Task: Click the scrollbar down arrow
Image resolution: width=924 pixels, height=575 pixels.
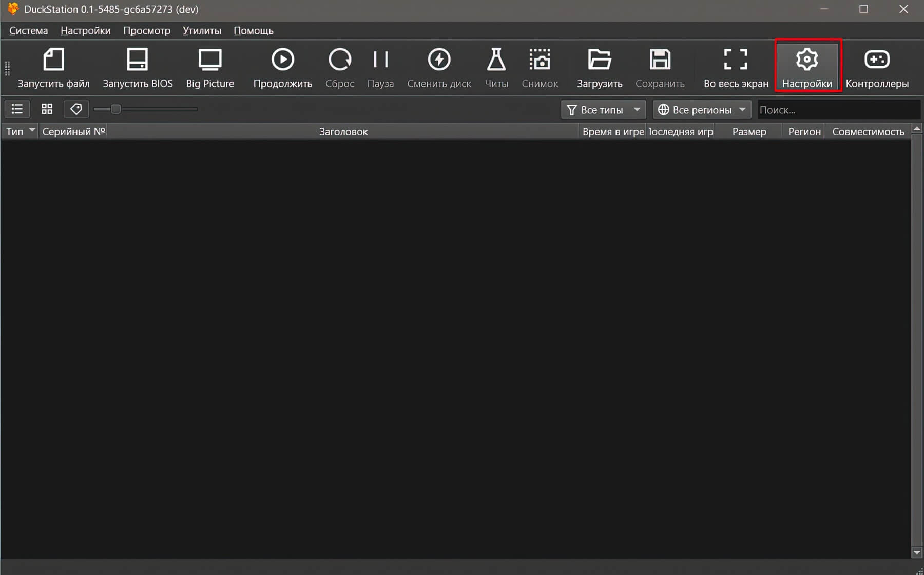Action: point(917,553)
